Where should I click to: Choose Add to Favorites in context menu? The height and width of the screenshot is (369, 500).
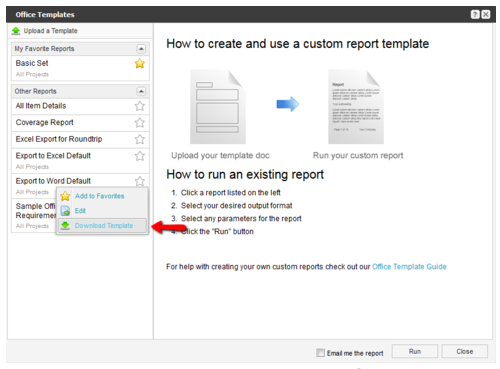click(103, 196)
